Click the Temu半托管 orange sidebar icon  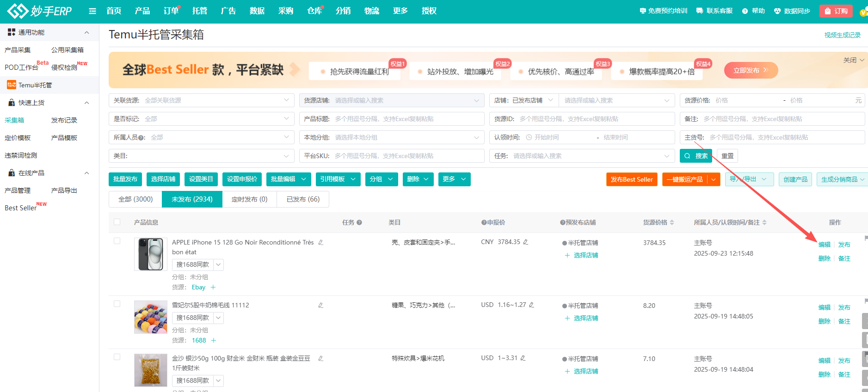(x=12, y=85)
